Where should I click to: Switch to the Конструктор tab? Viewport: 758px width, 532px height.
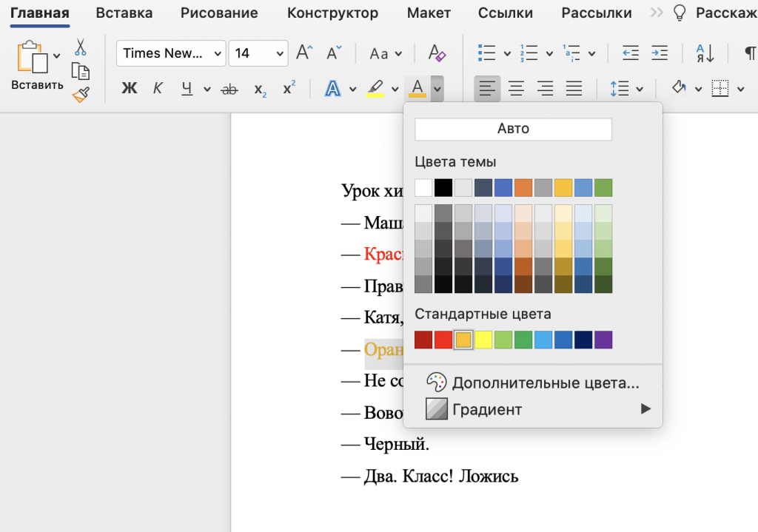click(x=332, y=13)
